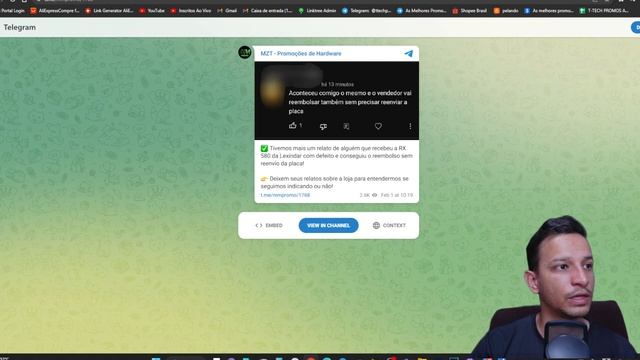Open the Linktree Admin bookmark

coord(317,11)
